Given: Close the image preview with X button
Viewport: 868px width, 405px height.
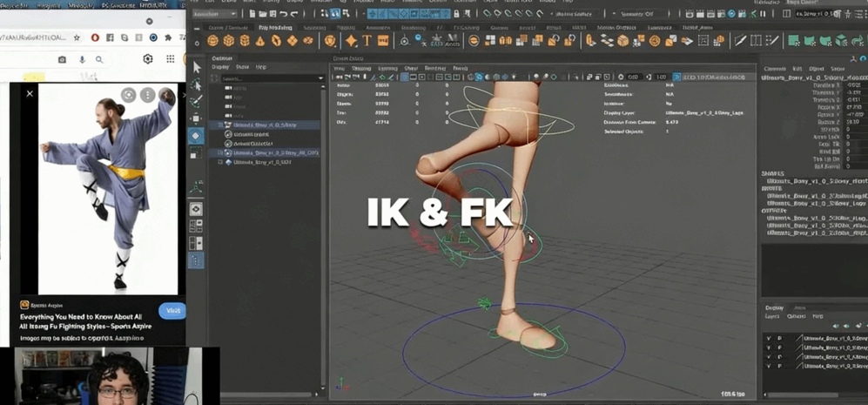Looking at the screenshot, I should [x=30, y=93].
